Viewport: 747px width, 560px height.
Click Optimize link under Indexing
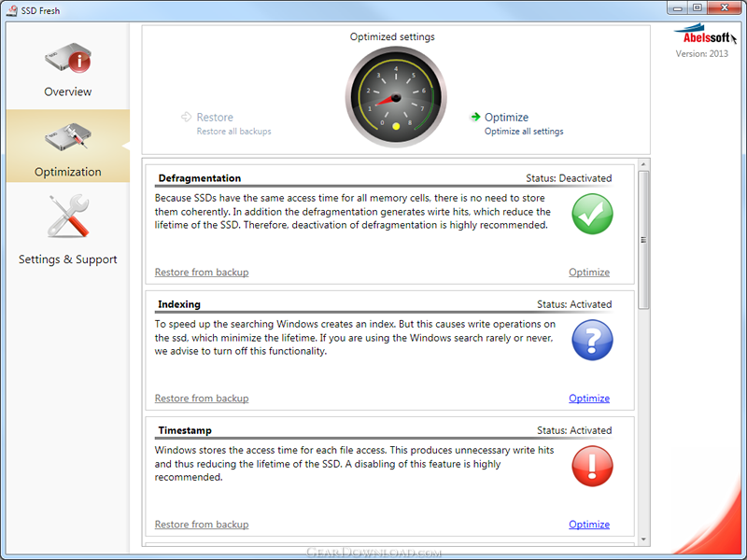click(589, 399)
